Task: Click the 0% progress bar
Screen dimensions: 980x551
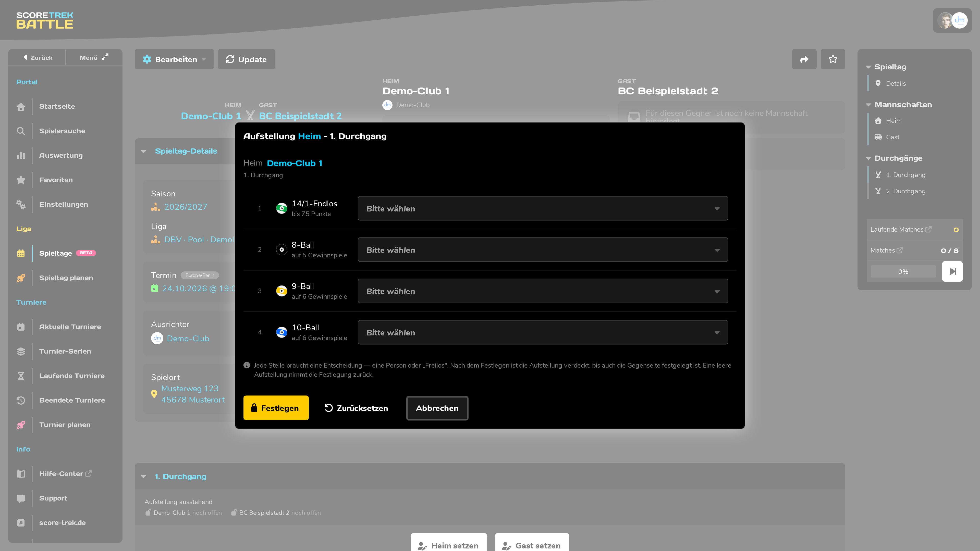Action: click(x=903, y=271)
